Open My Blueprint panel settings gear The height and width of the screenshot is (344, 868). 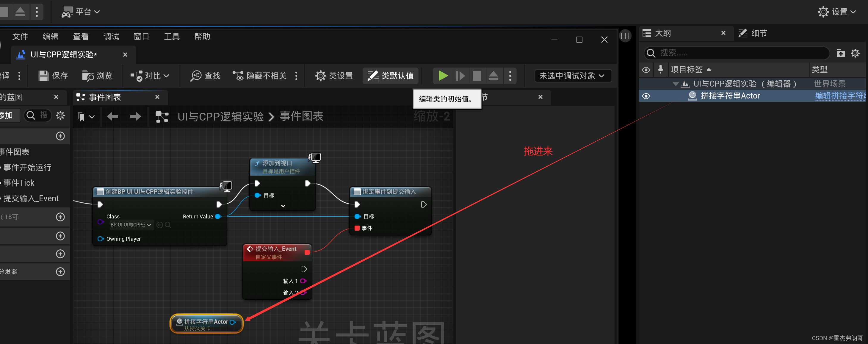tap(60, 115)
